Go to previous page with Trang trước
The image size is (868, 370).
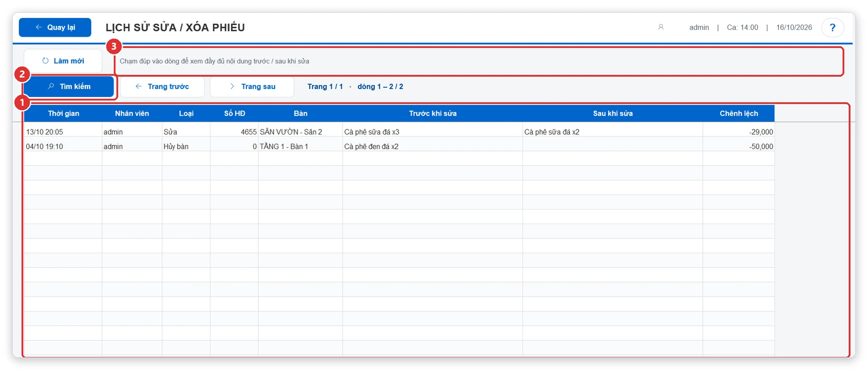click(x=162, y=87)
